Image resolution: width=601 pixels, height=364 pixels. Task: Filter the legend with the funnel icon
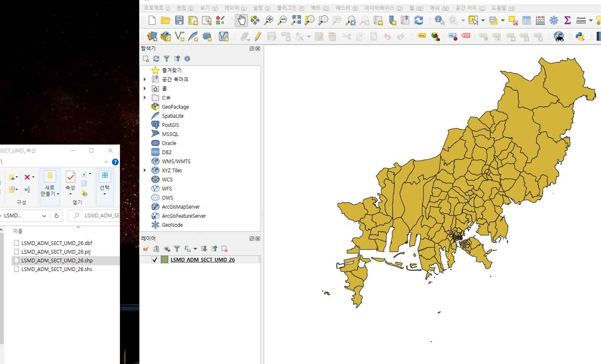tap(177, 249)
